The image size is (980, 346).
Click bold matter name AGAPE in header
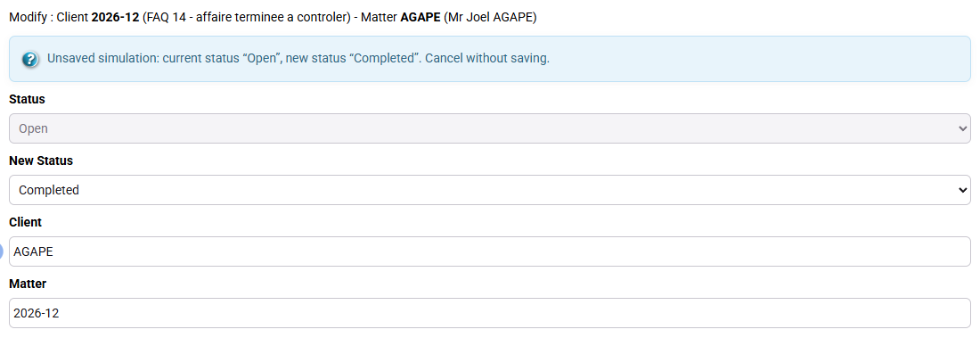420,17
